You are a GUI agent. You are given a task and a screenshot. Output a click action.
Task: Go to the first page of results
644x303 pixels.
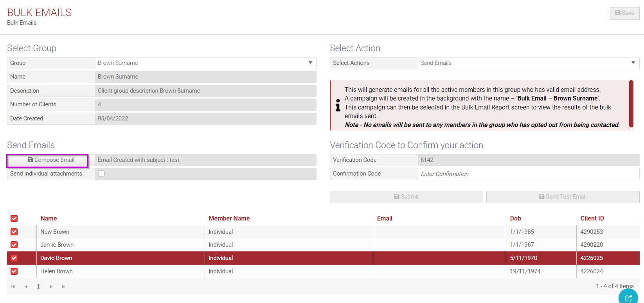pos(13,287)
